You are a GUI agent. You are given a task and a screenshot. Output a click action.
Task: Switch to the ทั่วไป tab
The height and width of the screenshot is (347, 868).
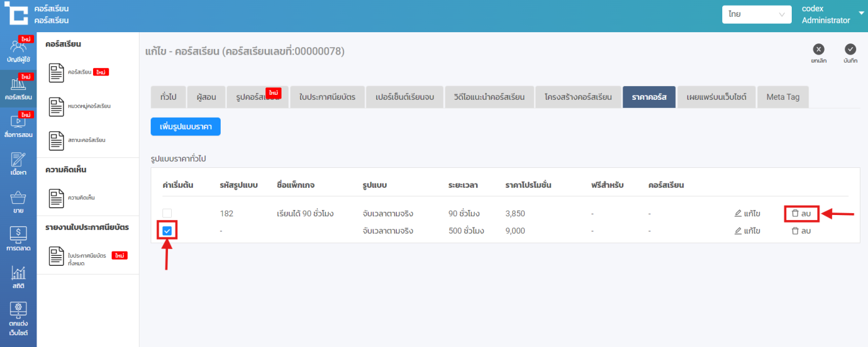coord(168,97)
